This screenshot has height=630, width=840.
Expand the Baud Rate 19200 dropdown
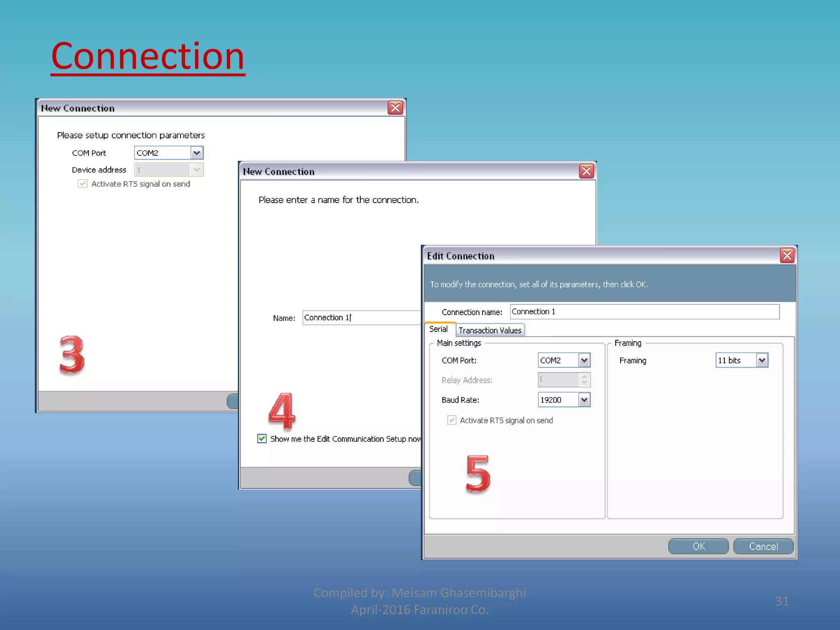584,400
